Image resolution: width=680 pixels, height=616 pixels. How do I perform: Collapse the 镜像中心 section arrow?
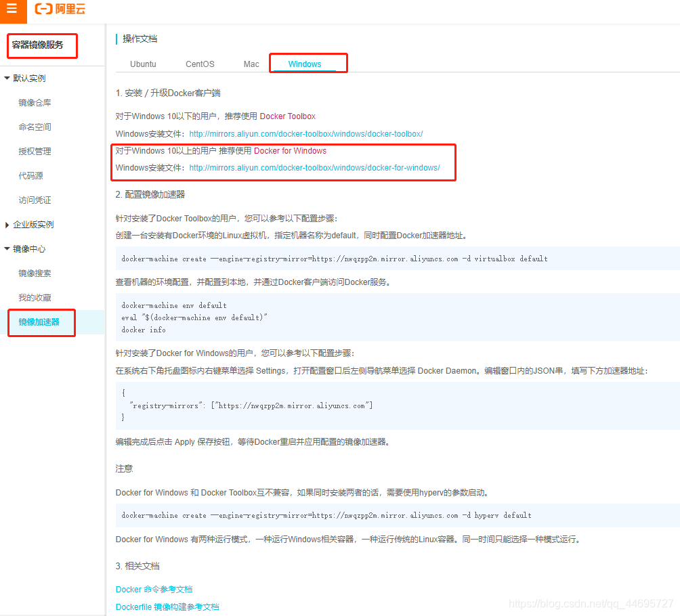click(7, 249)
